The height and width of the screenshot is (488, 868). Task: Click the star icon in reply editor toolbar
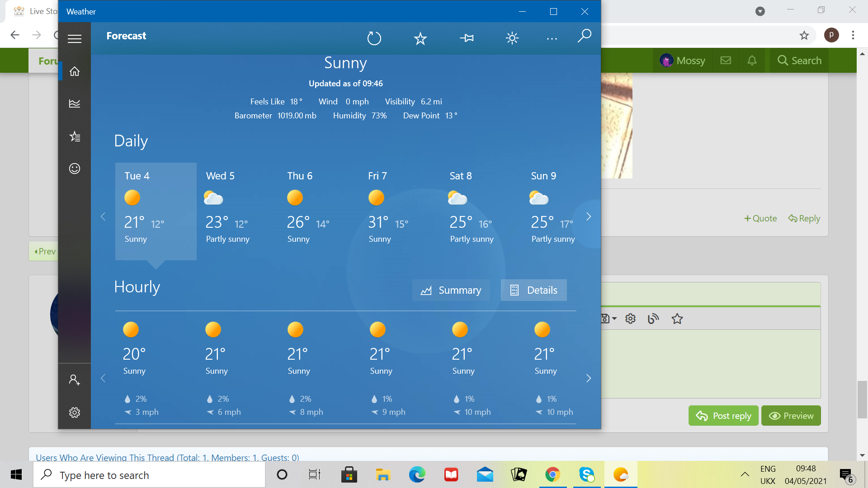point(677,319)
